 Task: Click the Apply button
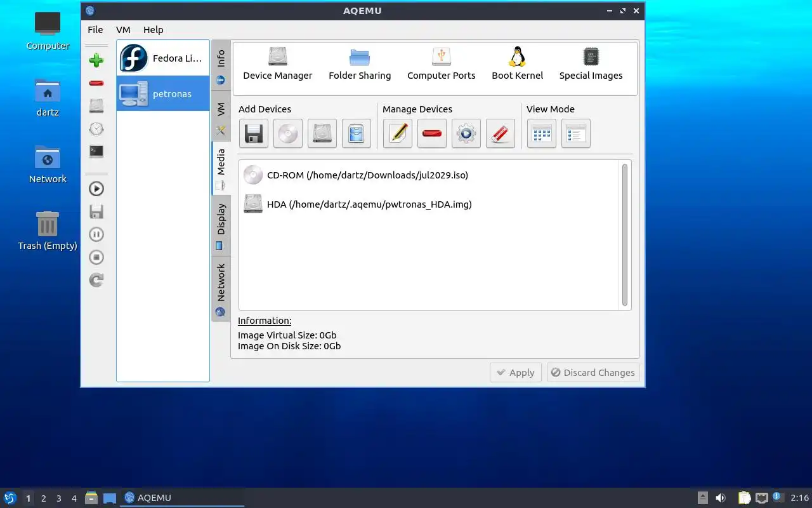point(516,373)
